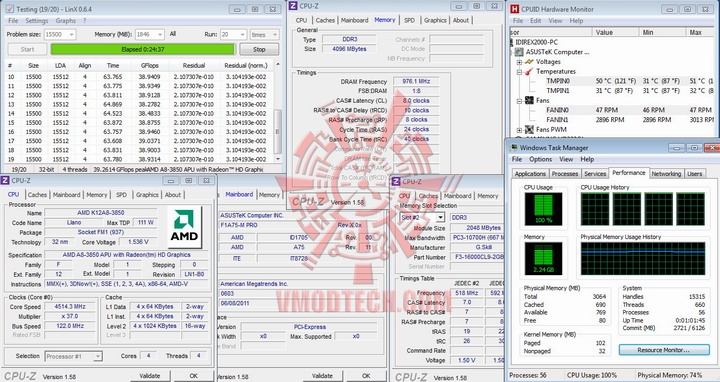Select LinX result row number 14

pos(140,113)
